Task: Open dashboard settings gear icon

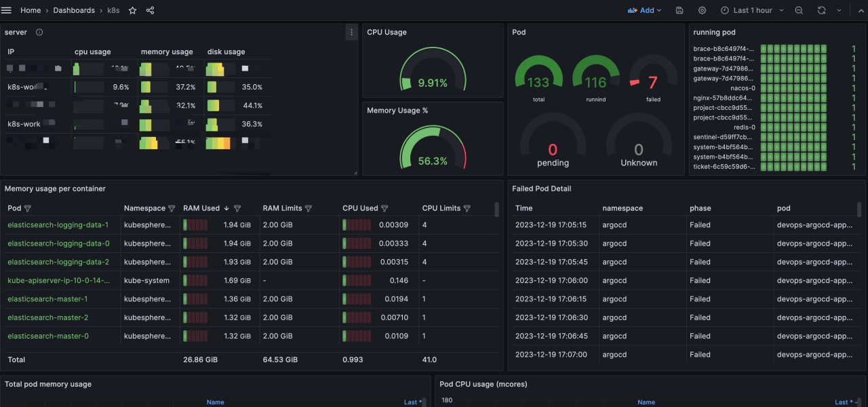Action: click(x=702, y=10)
